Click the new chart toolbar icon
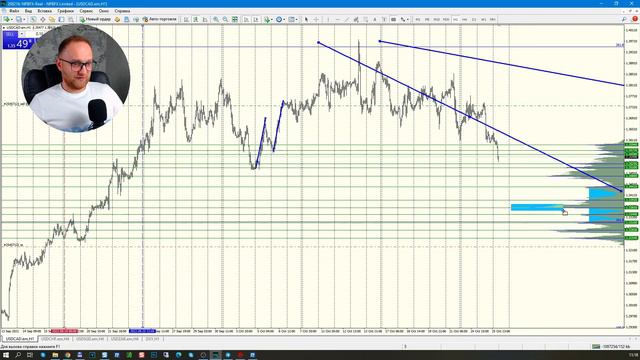This screenshot has height=360, width=640. pos(7,19)
